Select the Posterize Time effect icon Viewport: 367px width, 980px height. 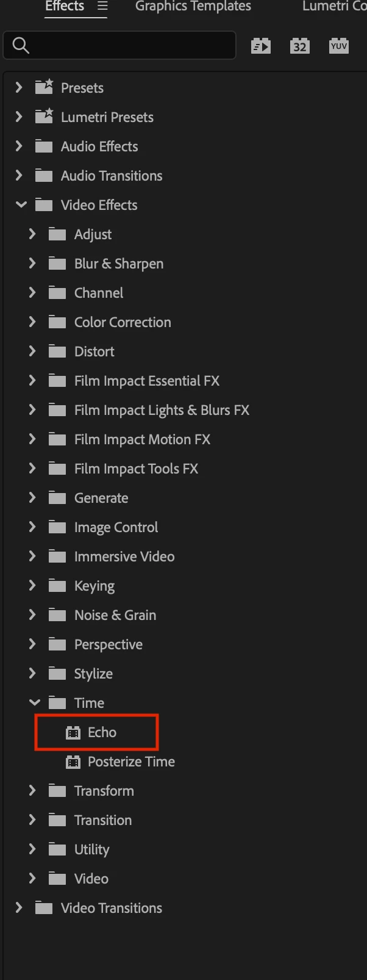[x=73, y=762]
